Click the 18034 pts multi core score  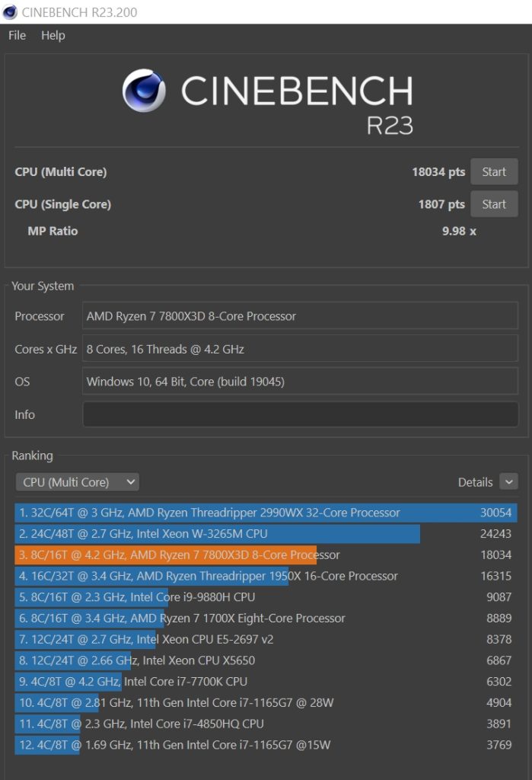point(438,172)
